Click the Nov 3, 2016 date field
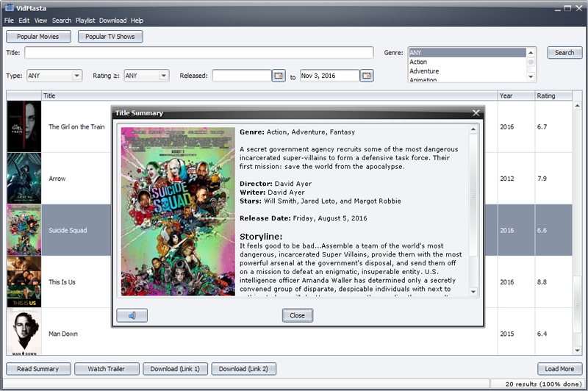This screenshot has height=391, width=588. [x=329, y=76]
